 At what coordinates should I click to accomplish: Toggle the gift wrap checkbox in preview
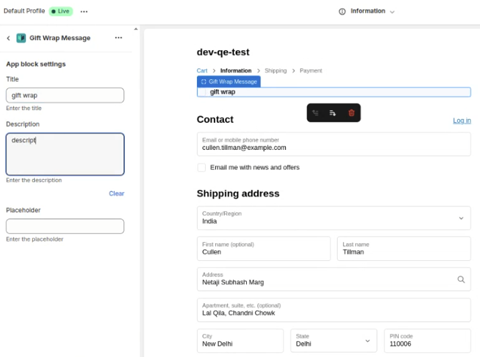tap(203, 92)
